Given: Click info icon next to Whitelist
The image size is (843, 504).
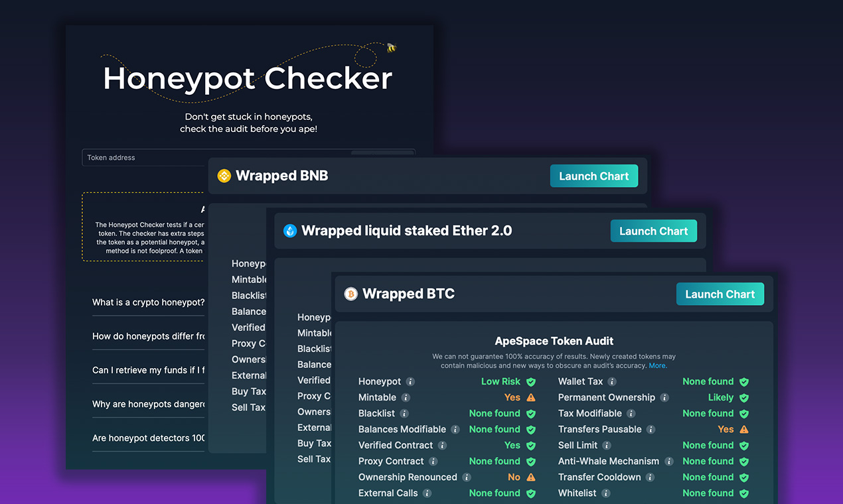Looking at the screenshot, I should point(606,493).
